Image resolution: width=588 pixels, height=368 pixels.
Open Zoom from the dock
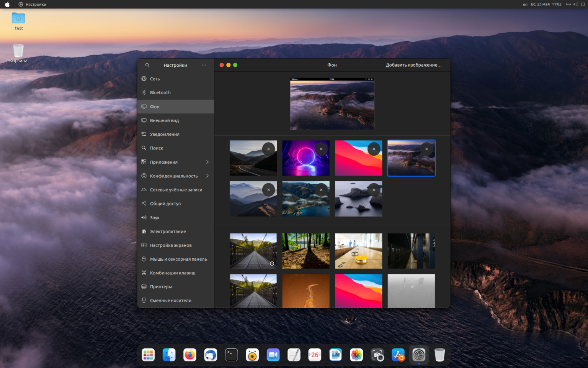pos(273,355)
